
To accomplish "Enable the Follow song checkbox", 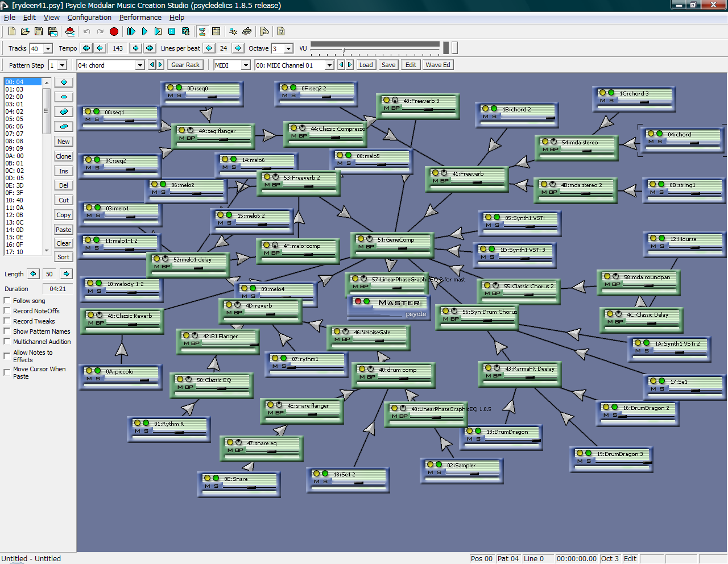I will pos(7,301).
